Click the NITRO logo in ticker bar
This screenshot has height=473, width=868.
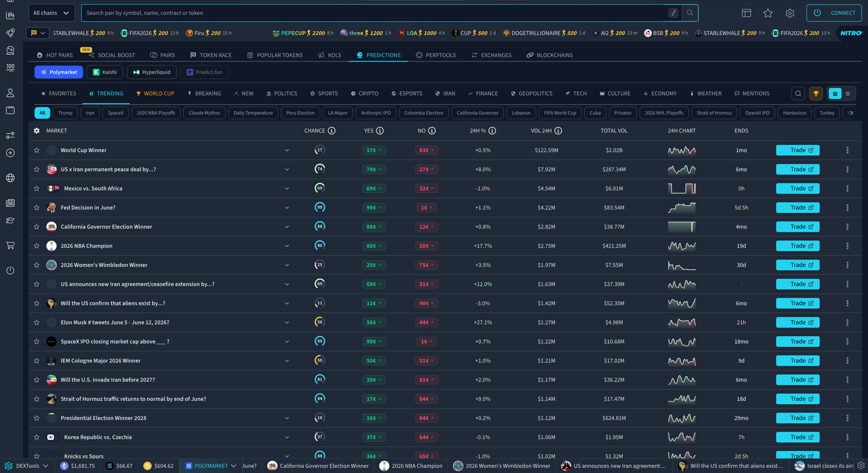(x=851, y=33)
